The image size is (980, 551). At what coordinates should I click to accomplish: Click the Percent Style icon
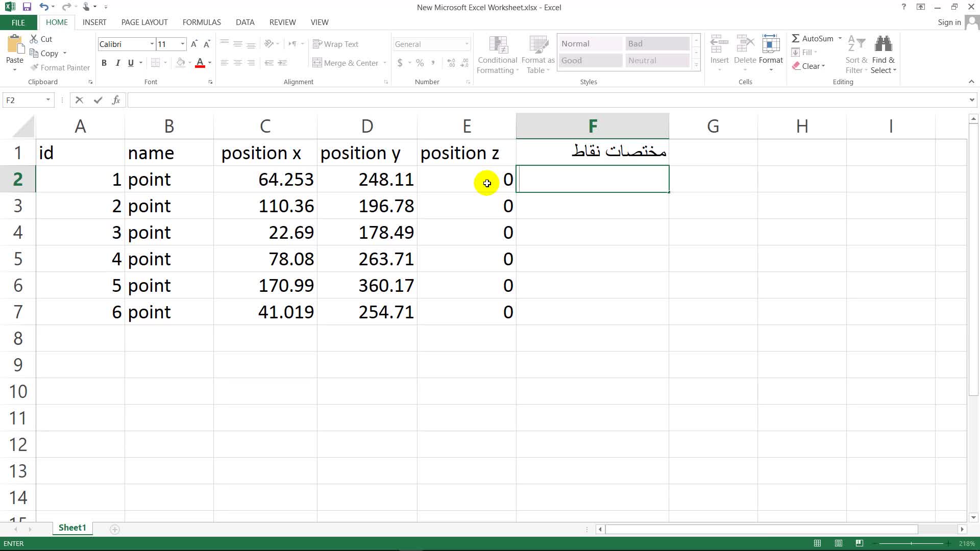[x=420, y=63]
